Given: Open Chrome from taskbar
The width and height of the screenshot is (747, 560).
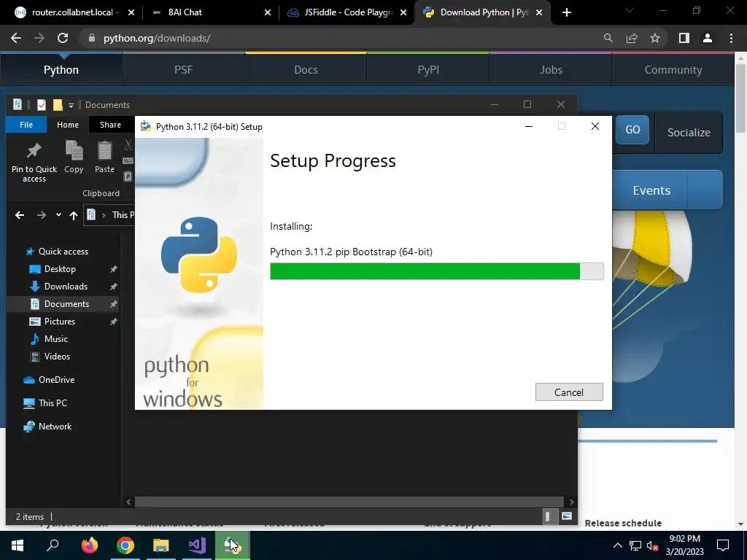Looking at the screenshot, I should [125, 545].
